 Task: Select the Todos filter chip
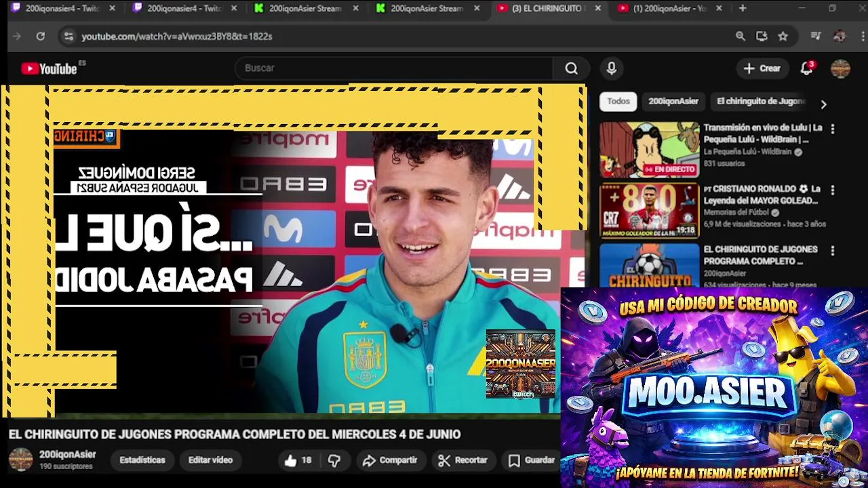click(618, 102)
